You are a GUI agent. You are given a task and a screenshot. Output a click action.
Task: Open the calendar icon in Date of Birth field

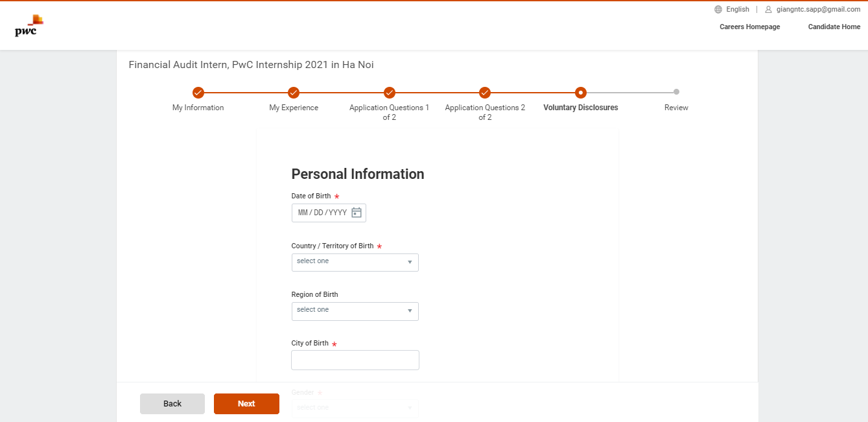point(357,212)
